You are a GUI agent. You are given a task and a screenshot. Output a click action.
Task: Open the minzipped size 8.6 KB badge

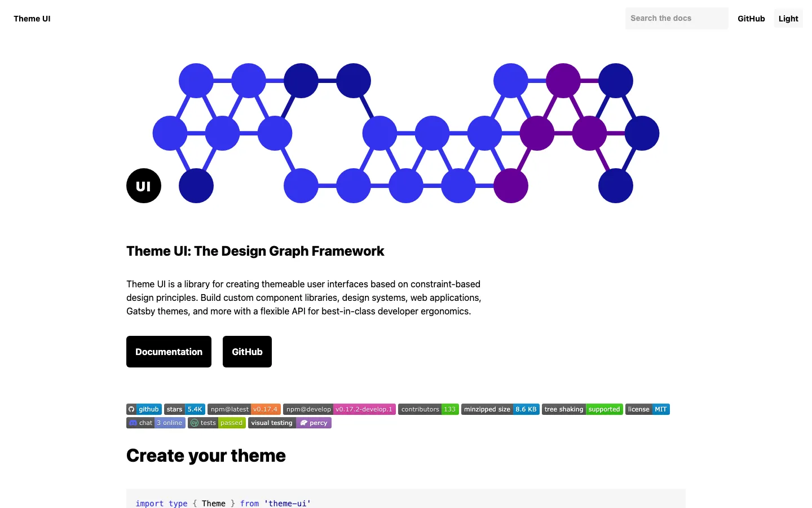coord(500,409)
